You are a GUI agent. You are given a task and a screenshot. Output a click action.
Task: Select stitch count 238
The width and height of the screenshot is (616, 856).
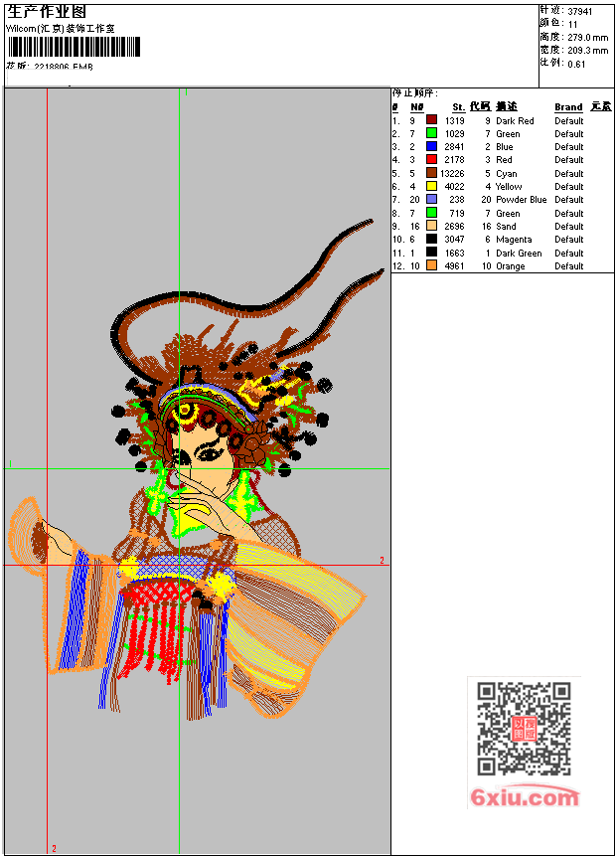tap(457, 200)
